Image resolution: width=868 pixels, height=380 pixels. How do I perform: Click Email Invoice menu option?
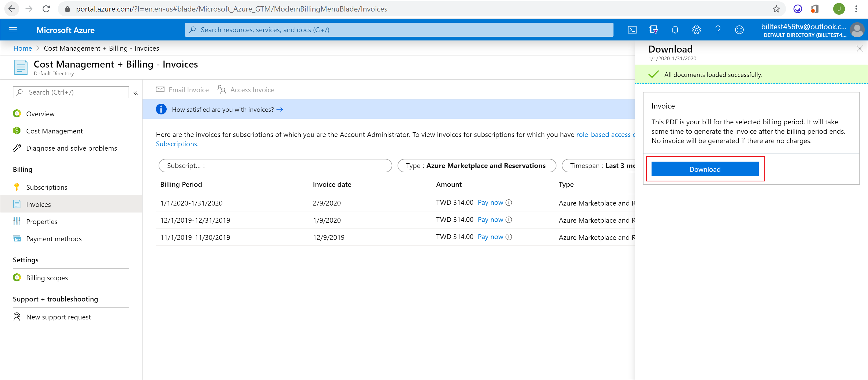tap(182, 89)
